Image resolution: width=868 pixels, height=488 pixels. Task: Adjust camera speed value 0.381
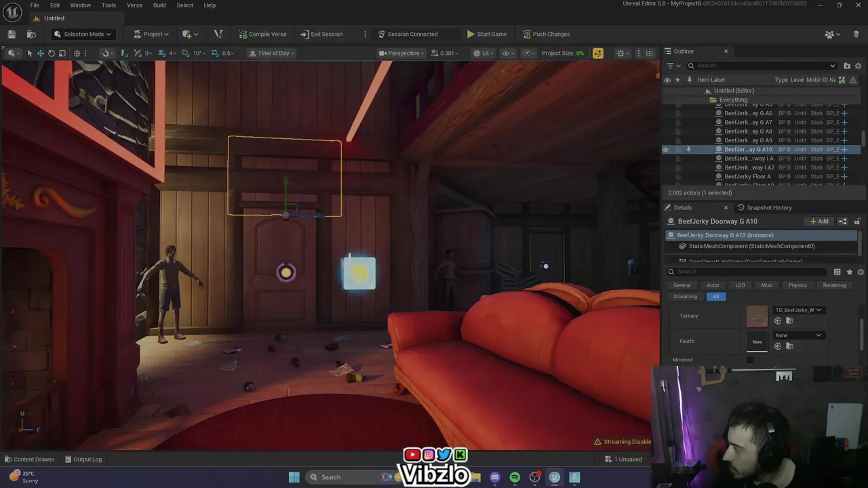click(x=445, y=53)
